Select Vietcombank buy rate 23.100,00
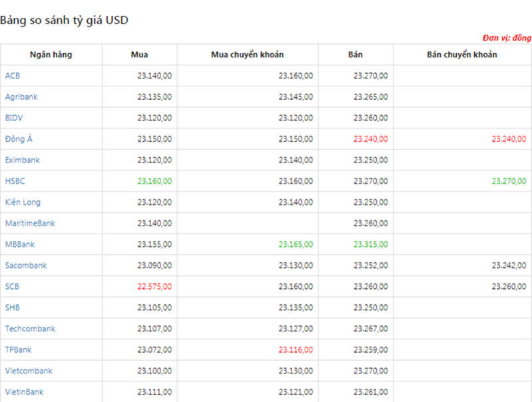 pyautogui.click(x=154, y=371)
